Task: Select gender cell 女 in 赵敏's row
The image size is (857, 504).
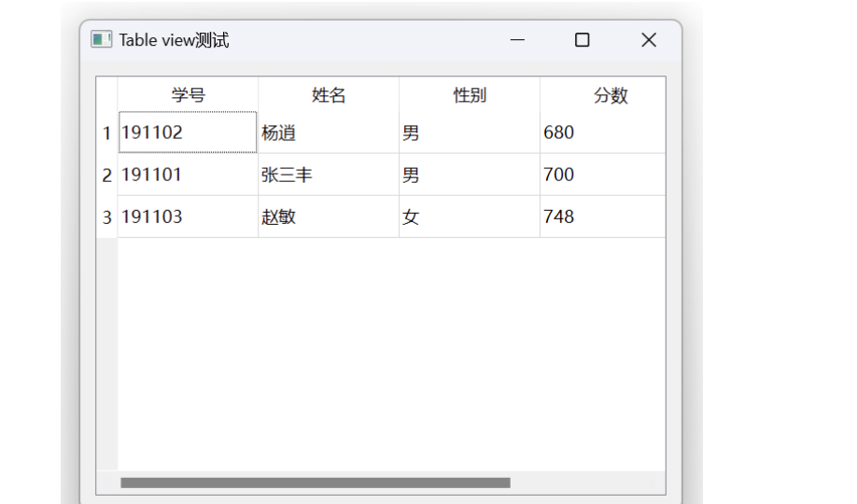Action: click(x=470, y=217)
